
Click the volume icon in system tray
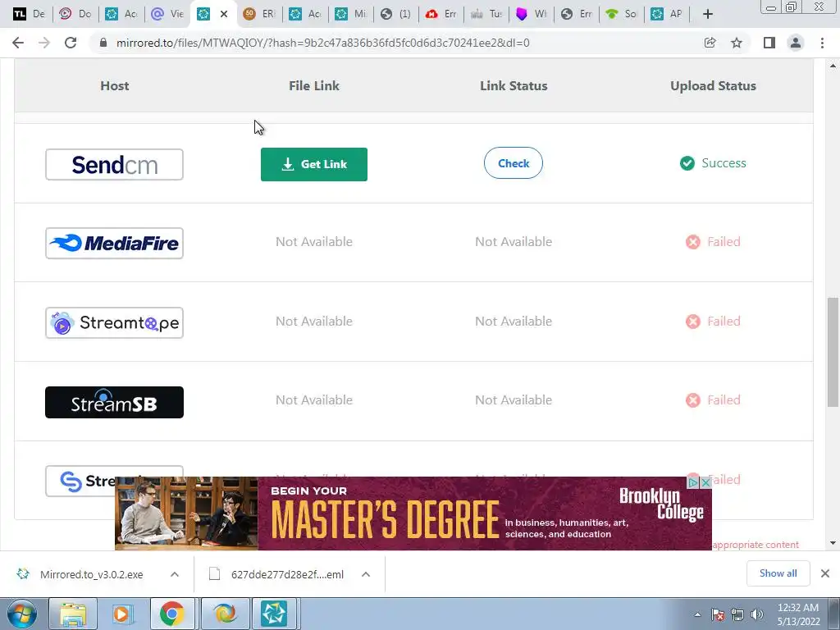(757, 614)
